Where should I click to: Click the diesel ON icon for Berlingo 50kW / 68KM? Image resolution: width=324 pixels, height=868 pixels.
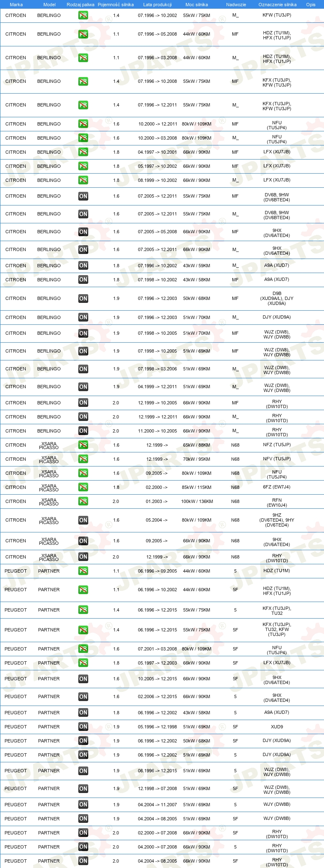[x=83, y=299]
